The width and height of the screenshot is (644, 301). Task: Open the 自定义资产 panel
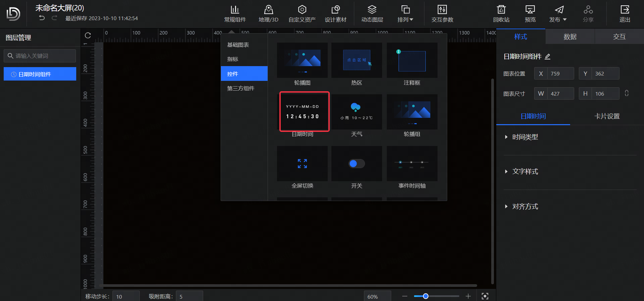coord(302,14)
